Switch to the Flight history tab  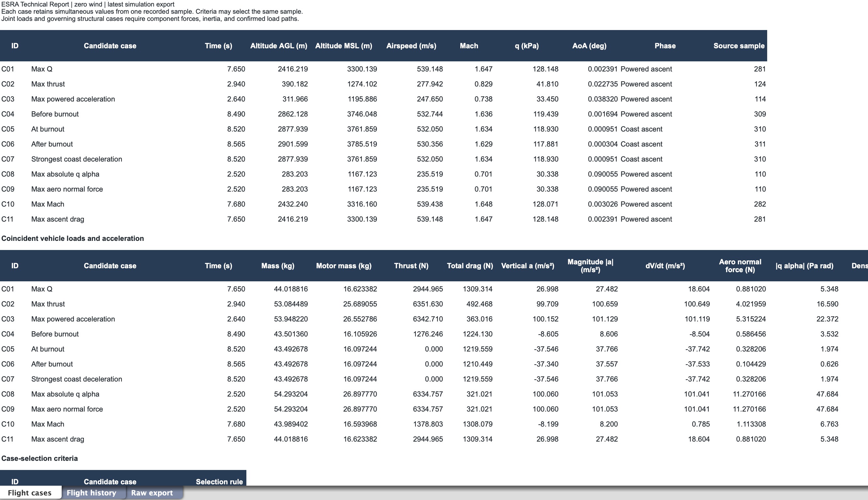[91, 492]
